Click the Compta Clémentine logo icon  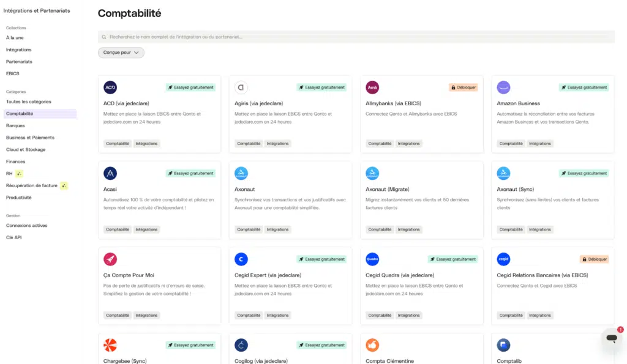pyautogui.click(x=372, y=345)
